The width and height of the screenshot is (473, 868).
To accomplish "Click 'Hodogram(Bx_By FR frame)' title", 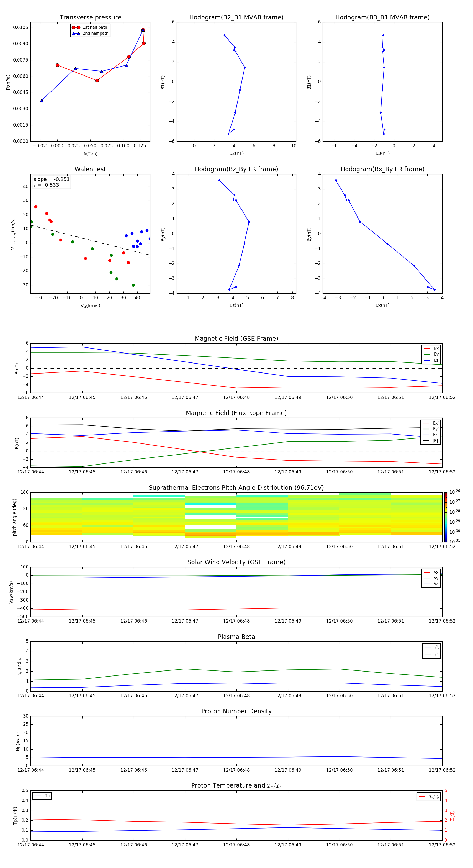I will [382, 169].
